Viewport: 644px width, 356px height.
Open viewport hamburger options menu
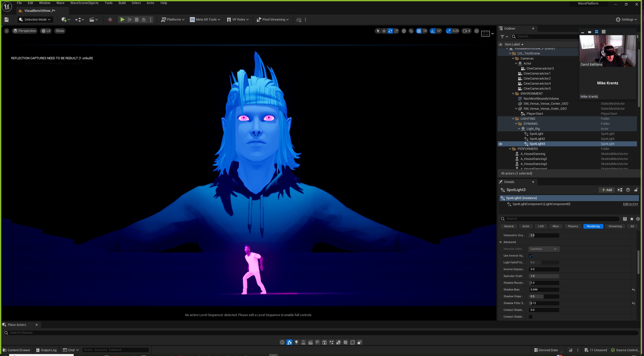(7, 31)
